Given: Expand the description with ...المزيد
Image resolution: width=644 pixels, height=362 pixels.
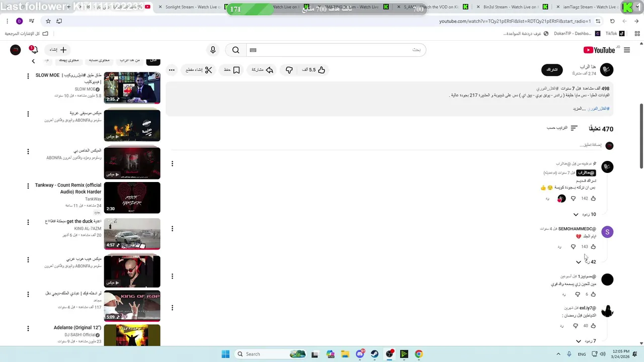Looking at the screenshot, I should tap(579, 109).
